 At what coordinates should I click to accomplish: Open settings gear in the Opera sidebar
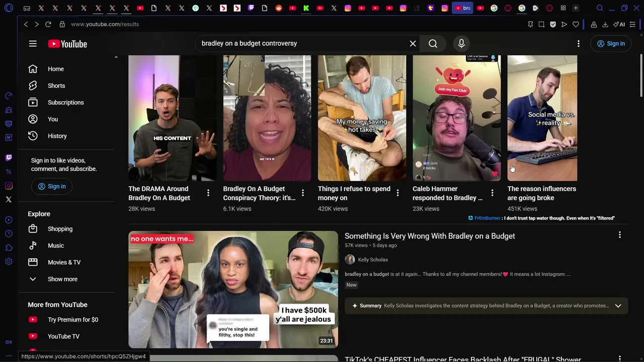[x=9, y=261]
